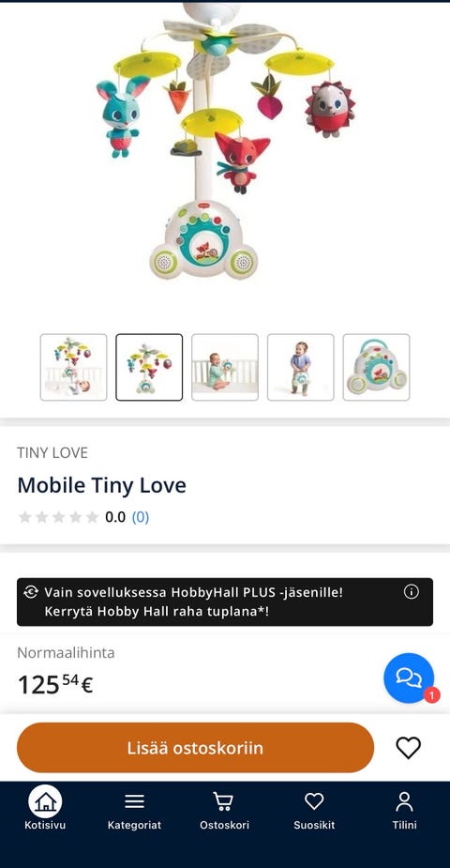Select first thumbnail of mobile over crib
This screenshot has height=868, width=450.
click(x=73, y=367)
